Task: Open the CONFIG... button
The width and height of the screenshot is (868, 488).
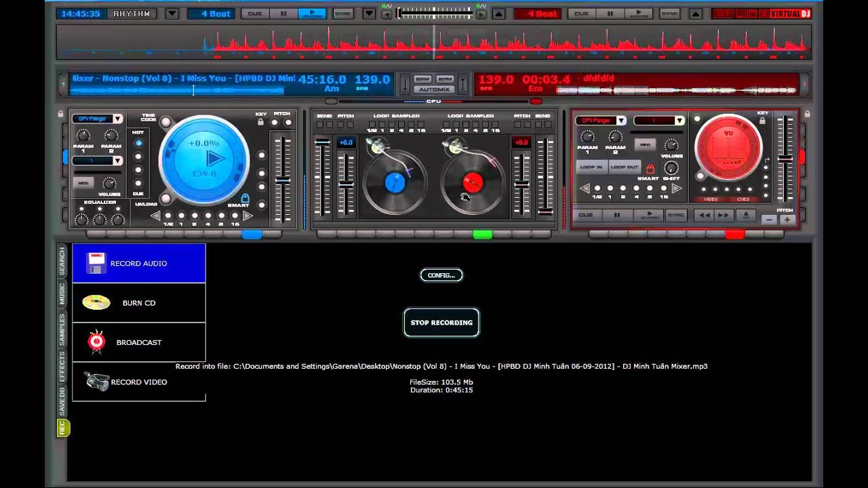Action: 441,275
